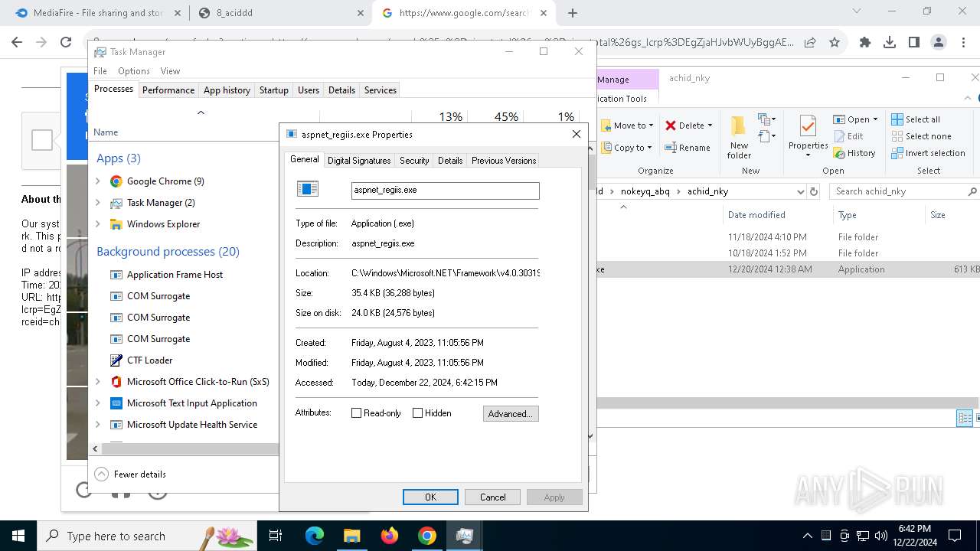Open Microsoft Edge from taskbar
The width and height of the screenshot is (980, 551).
click(x=315, y=536)
